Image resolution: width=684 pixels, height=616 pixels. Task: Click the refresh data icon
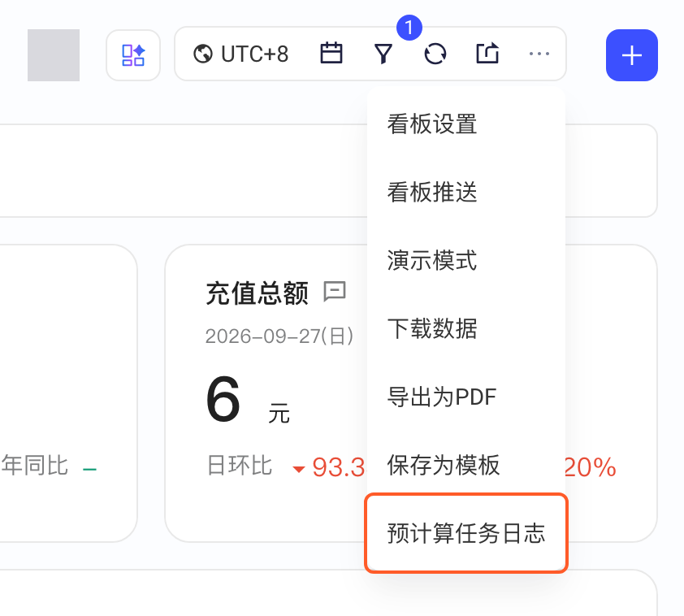[x=435, y=54]
